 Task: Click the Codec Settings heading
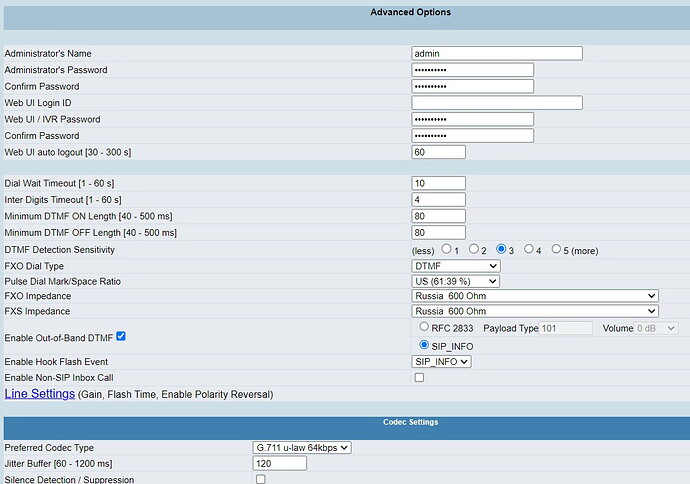point(411,422)
